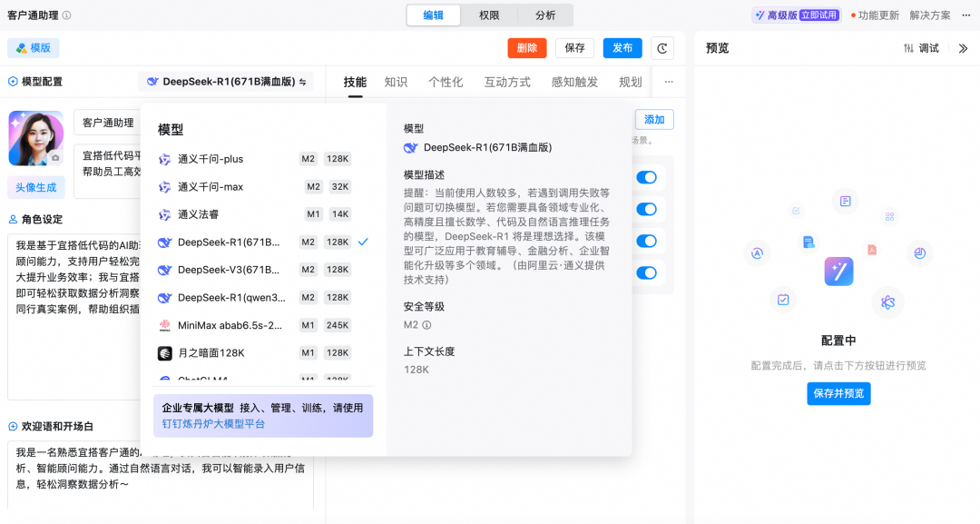The width and height of the screenshot is (980, 524).
Task: Open the DeepSeek-R1(671B满血版) model selector
Action: [x=226, y=82]
